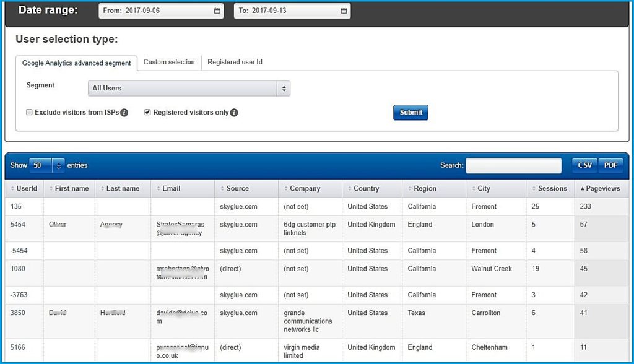Open the From date calendar picker
Screen dimensions: 634x364
pos(216,11)
